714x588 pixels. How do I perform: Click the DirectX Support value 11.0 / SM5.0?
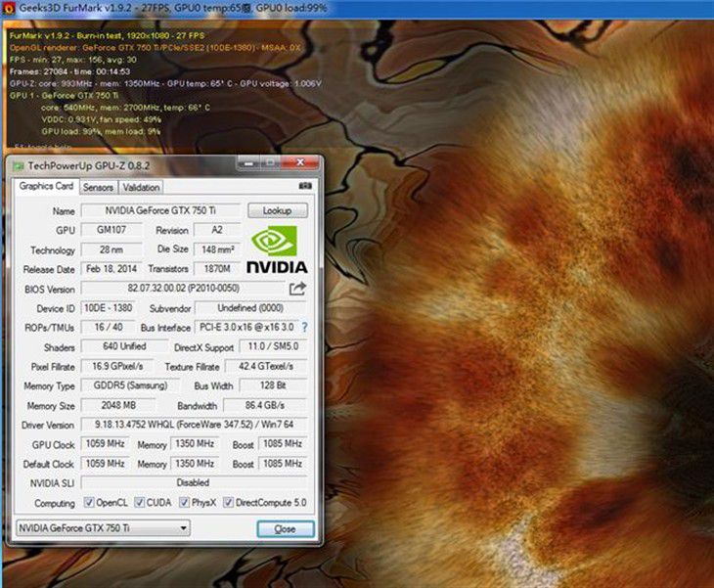click(x=273, y=346)
